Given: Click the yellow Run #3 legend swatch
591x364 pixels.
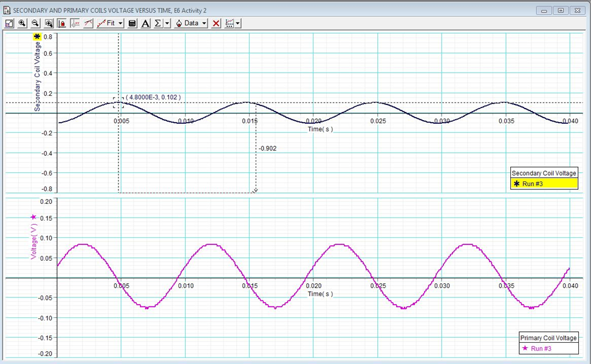Looking at the screenshot, I should click(524, 183).
